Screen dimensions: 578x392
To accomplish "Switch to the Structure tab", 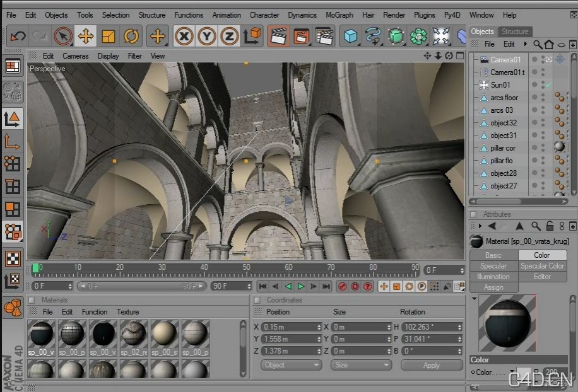I will click(515, 31).
